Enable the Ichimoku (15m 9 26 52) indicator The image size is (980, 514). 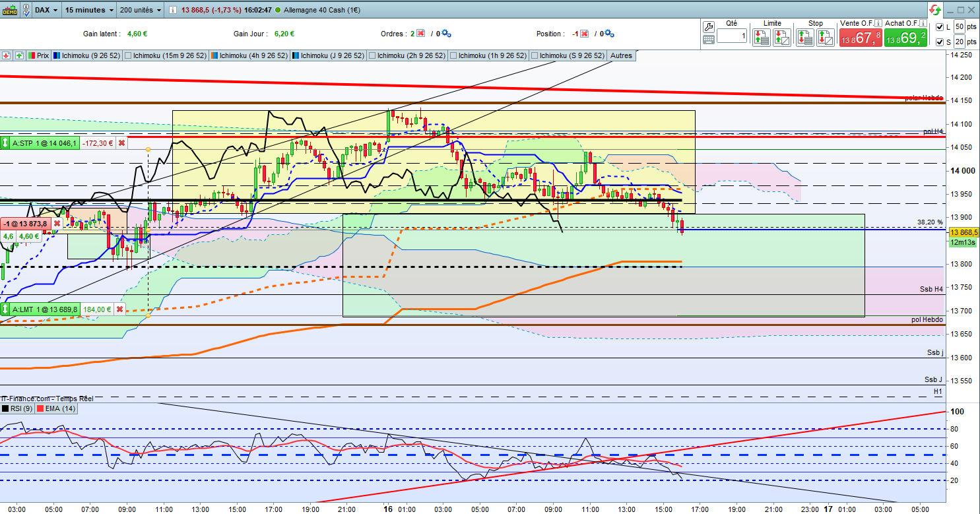click(x=128, y=56)
